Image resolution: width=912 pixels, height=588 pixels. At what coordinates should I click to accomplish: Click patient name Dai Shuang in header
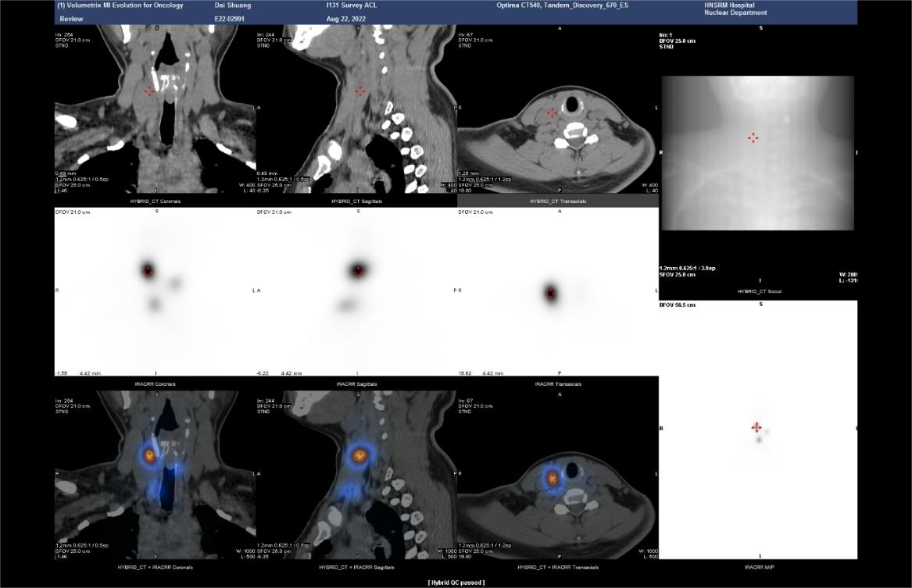(233, 5)
